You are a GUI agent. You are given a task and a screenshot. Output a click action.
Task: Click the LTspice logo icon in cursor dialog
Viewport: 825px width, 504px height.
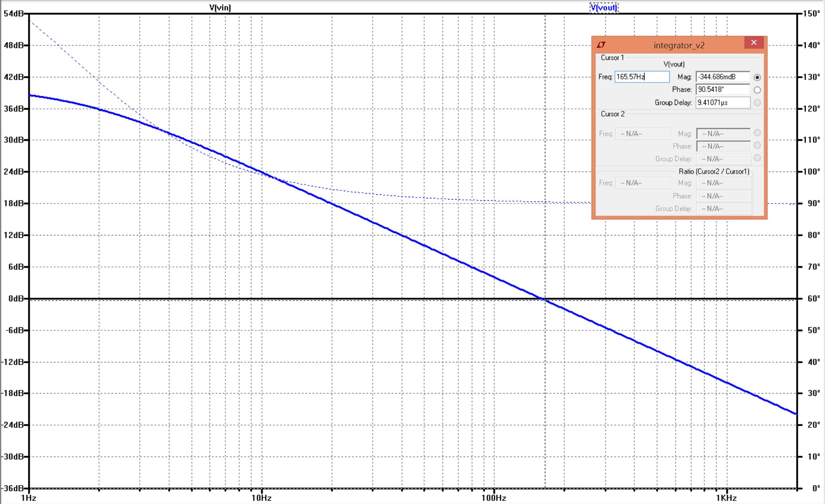[x=601, y=45]
